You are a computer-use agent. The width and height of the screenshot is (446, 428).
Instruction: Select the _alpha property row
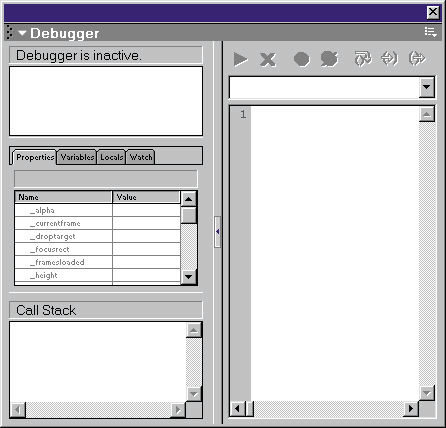pyautogui.click(x=97, y=210)
